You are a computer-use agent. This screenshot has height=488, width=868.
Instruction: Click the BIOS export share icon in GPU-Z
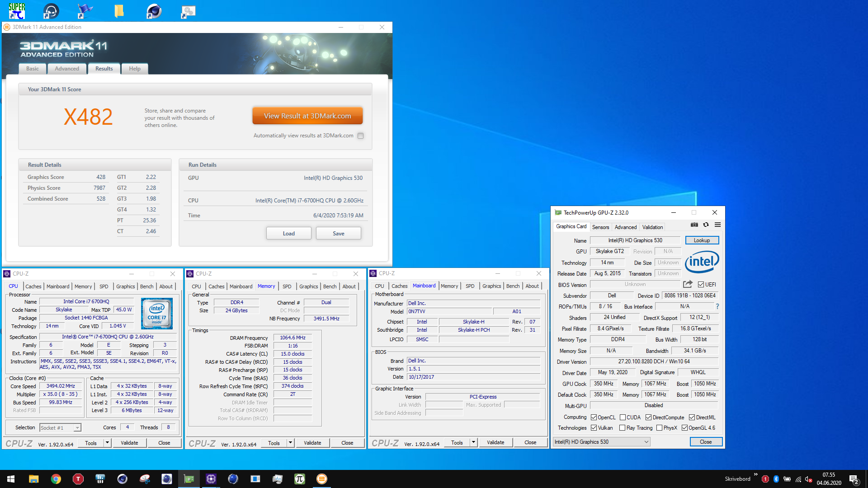tap(688, 284)
